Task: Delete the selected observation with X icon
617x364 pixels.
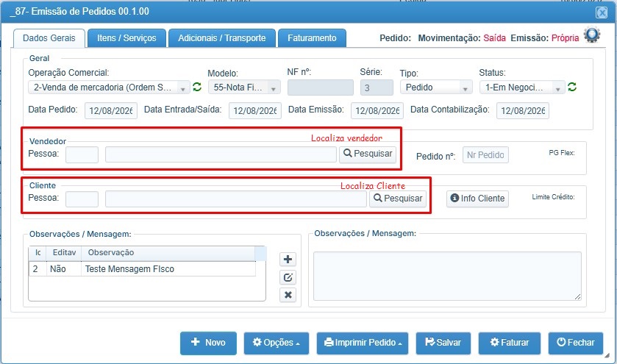Action: coord(288,295)
